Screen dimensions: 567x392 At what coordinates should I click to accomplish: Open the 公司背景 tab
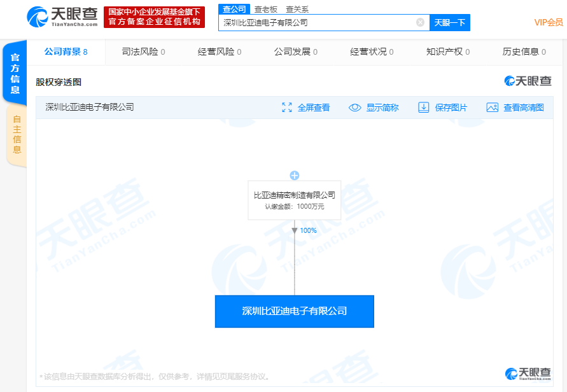66,52
